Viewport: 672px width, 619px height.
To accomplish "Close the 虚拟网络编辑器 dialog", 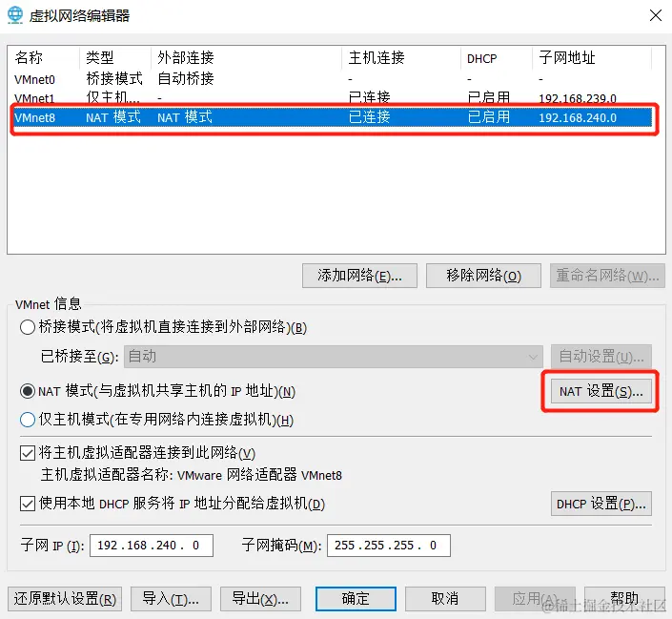I will [656, 15].
